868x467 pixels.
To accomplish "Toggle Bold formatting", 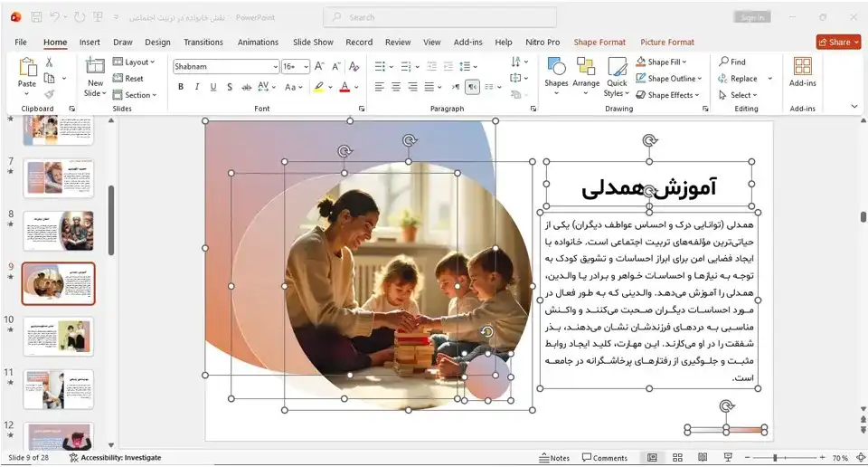I will pyautogui.click(x=181, y=87).
